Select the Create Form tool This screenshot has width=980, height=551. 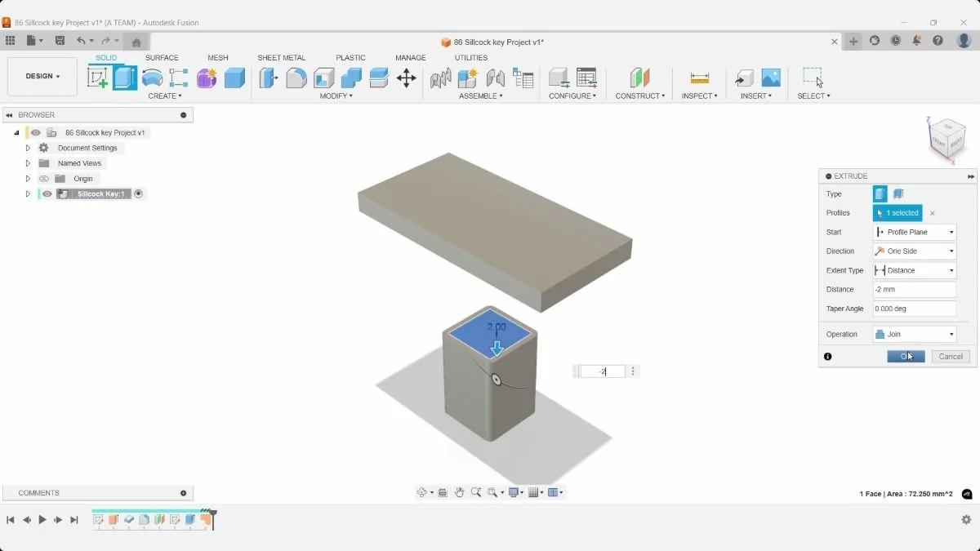[x=207, y=78]
